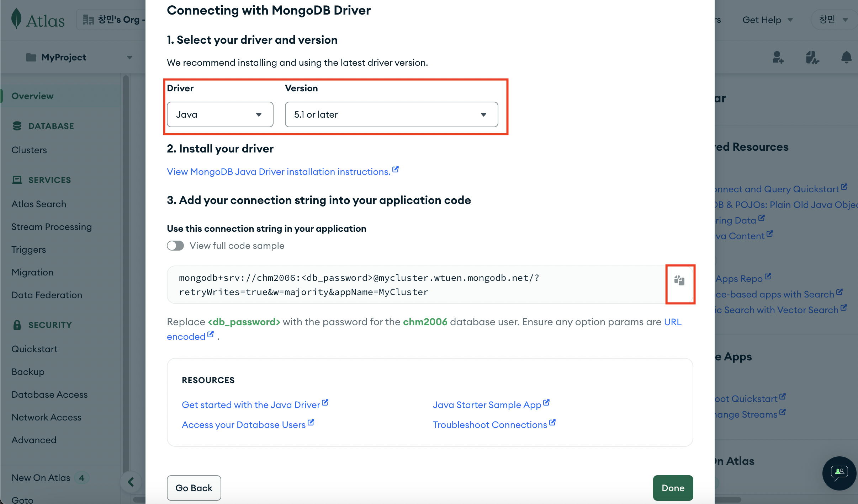
Task: Click the external link icon beside installation instructions
Action: (x=396, y=170)
